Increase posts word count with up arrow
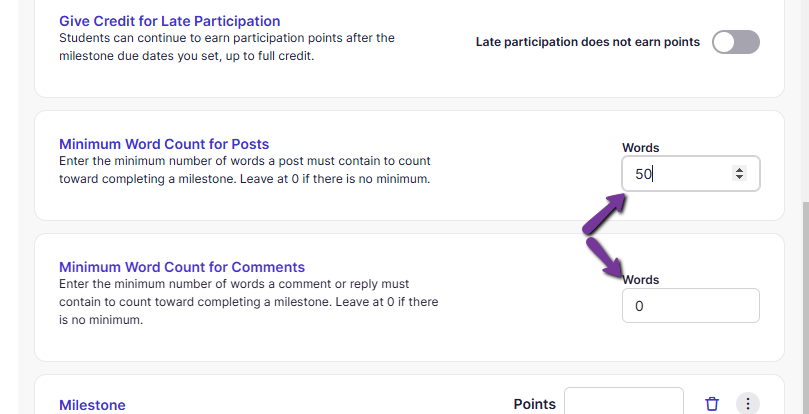Viewport: 809px width, 414px height. point(740,169)
